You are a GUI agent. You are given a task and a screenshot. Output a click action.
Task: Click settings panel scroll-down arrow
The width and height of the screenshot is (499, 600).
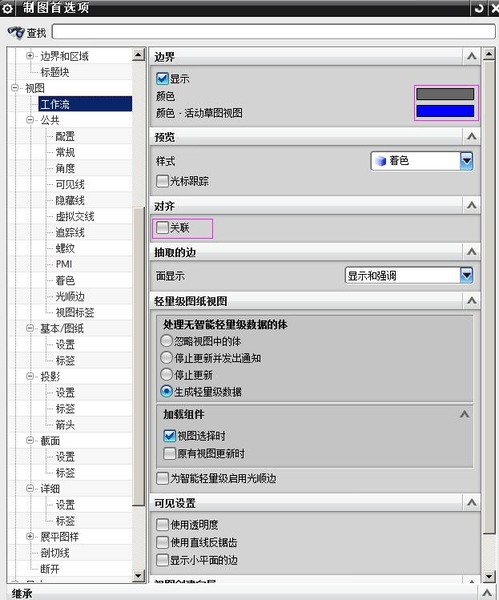488,576
